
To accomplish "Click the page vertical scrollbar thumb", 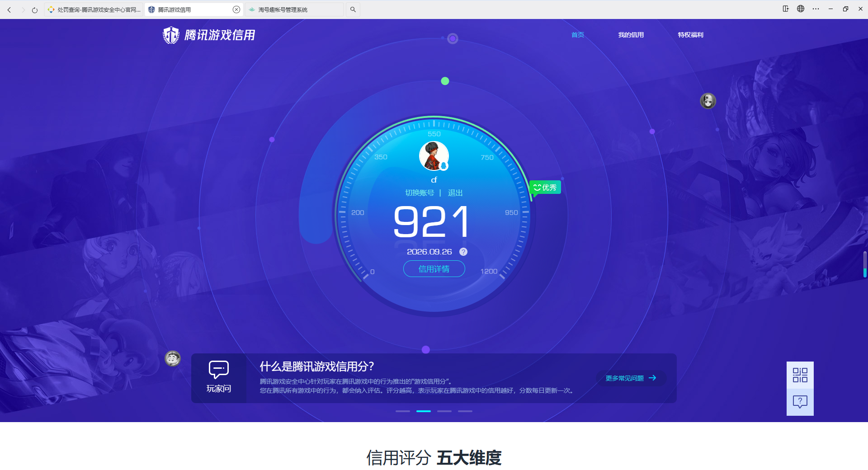I will coord(865,264).
